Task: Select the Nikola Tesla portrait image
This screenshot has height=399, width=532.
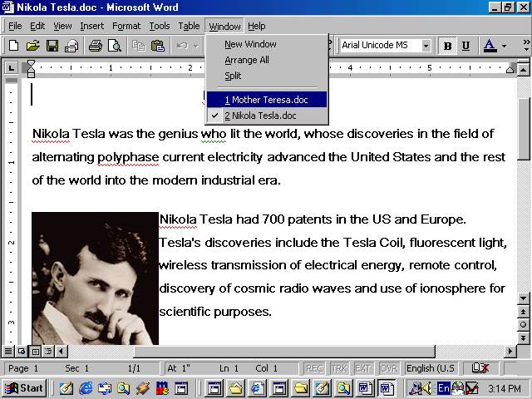Action: (95, 278)
